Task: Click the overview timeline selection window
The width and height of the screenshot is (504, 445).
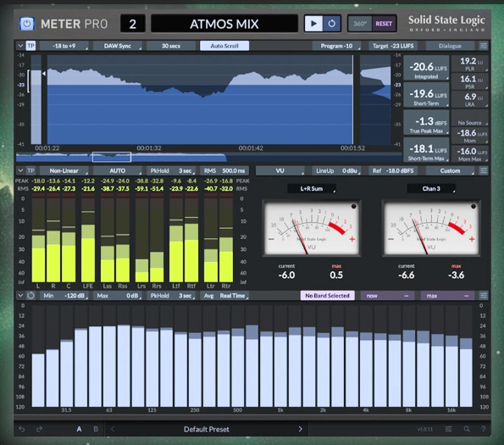Action: pos(112,157)
